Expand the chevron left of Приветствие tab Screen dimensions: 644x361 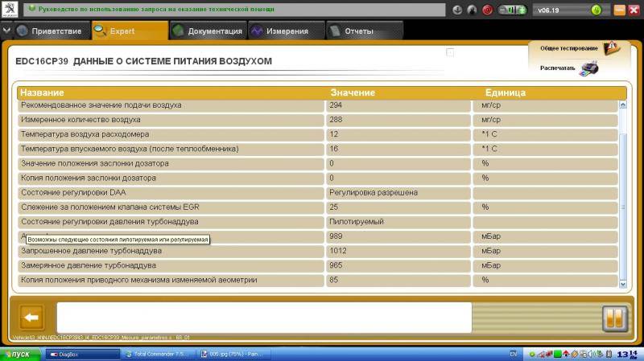tap(7, 31)
